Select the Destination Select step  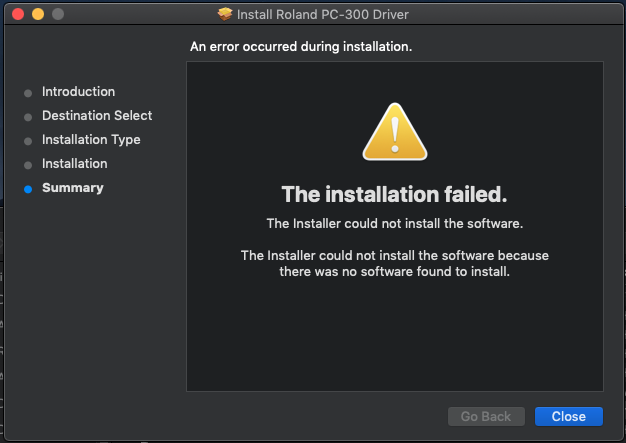point(97,115)
